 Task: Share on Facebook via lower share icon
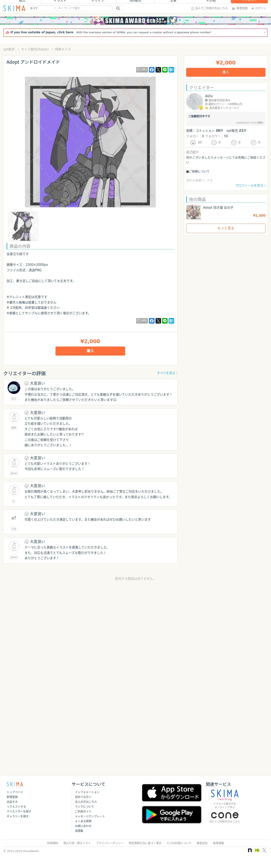152,321
